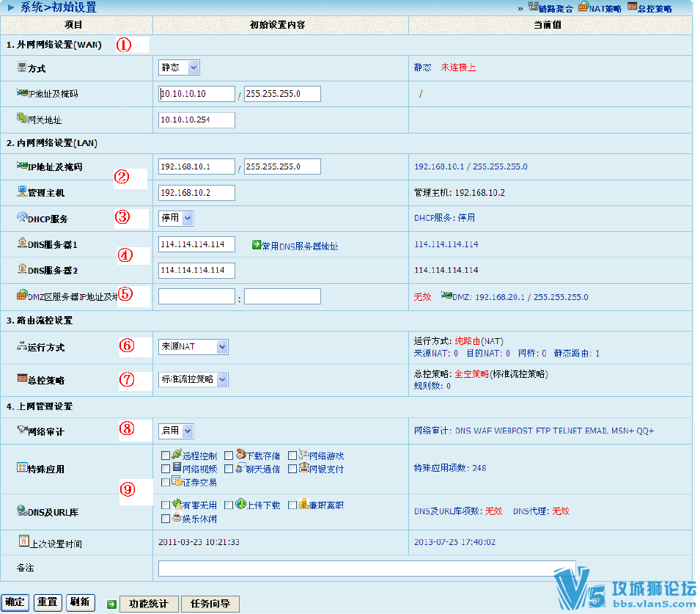Click the DNS服务器1 icon
Viewport: 700px width, 614px height.
pos(22,243)
